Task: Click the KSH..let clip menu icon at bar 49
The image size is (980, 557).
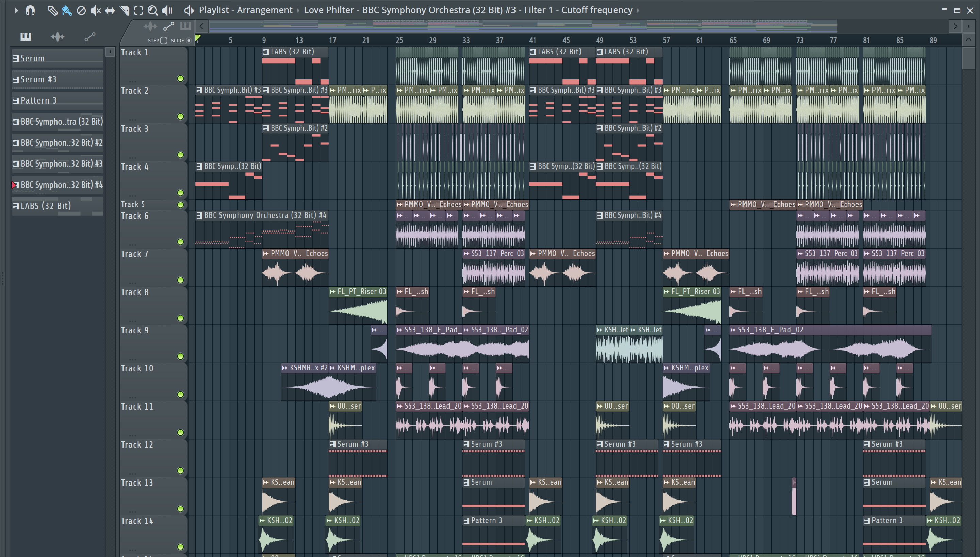Action: [599, 330]
